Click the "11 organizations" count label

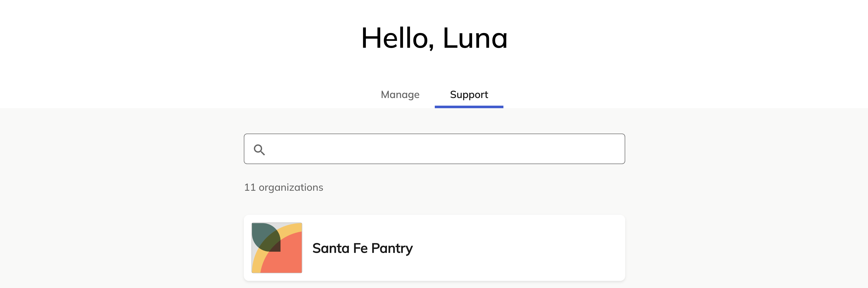click(283, 187)
